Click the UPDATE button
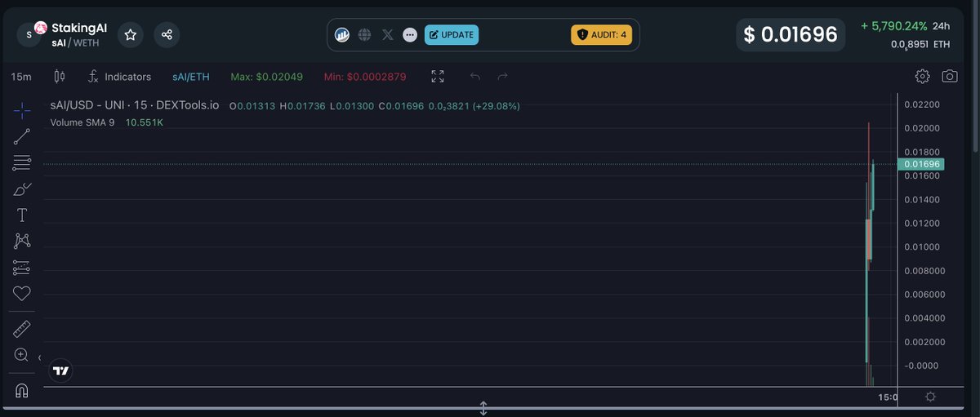The height and width of the screenshot is (417, 980). 452,35
